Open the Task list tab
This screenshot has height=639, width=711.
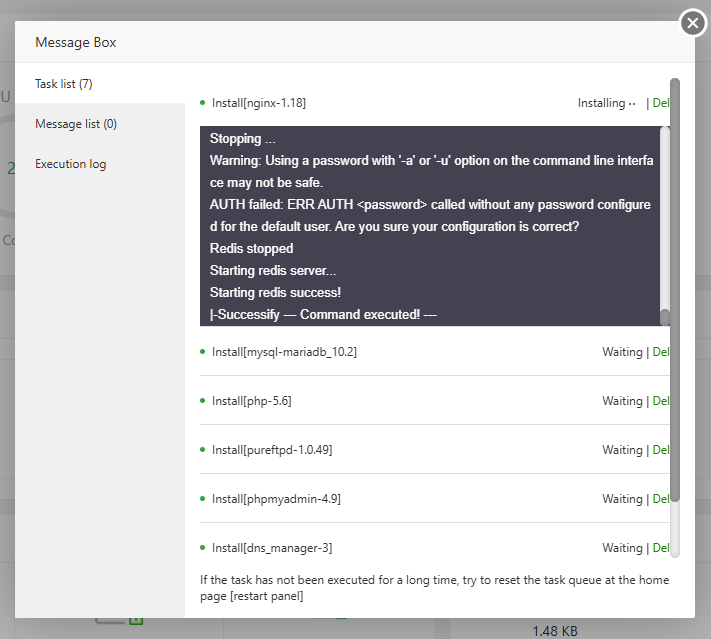(64, 84)
